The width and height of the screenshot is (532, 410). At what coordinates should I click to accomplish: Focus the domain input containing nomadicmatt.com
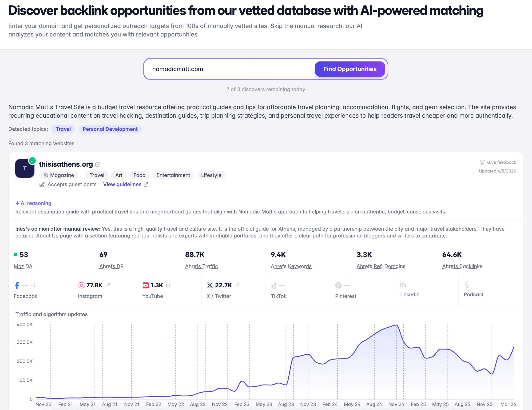pos(230,69)
